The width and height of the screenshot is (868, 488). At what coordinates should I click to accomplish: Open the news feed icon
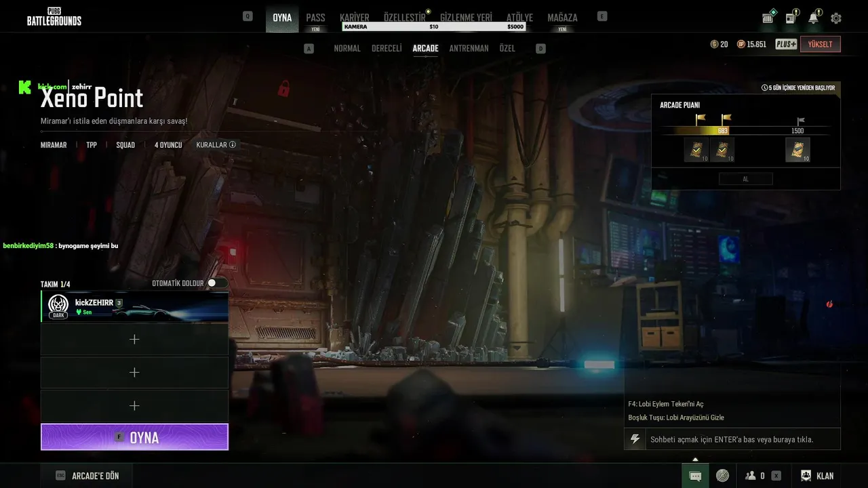point(791,18)
